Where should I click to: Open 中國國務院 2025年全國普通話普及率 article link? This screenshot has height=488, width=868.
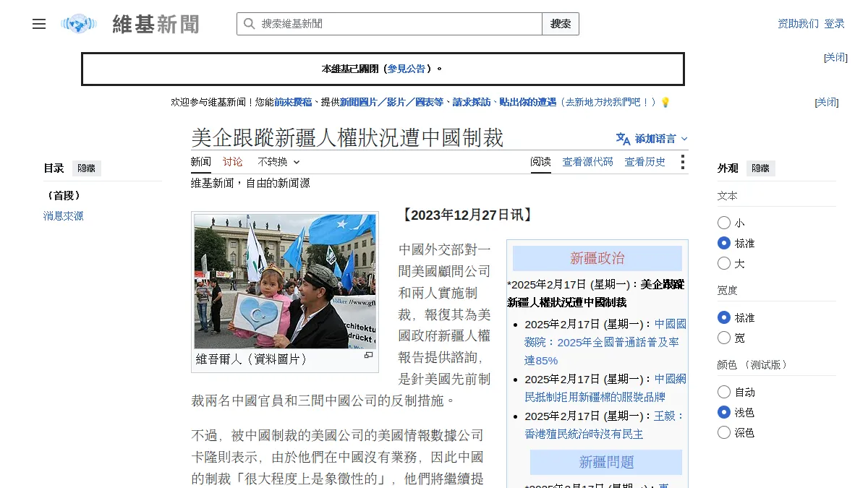pyautogui.click(x=605, y=342)
